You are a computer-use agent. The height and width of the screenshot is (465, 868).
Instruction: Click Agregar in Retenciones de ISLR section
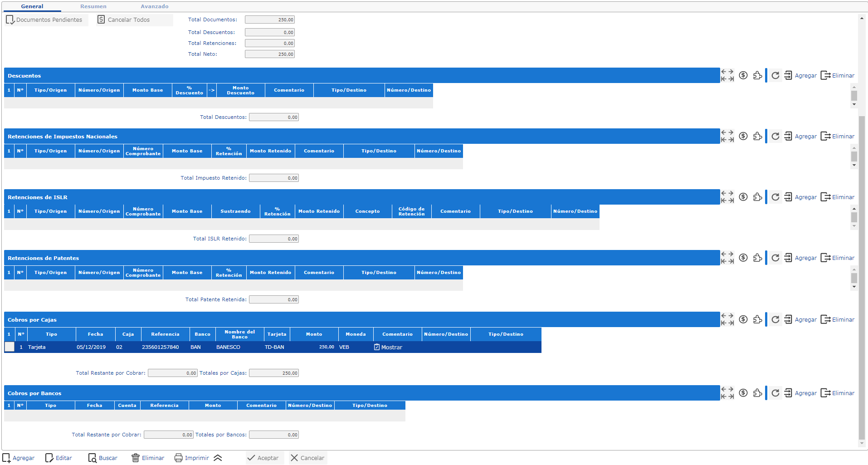pyautogui.click(x=800, y=197)
